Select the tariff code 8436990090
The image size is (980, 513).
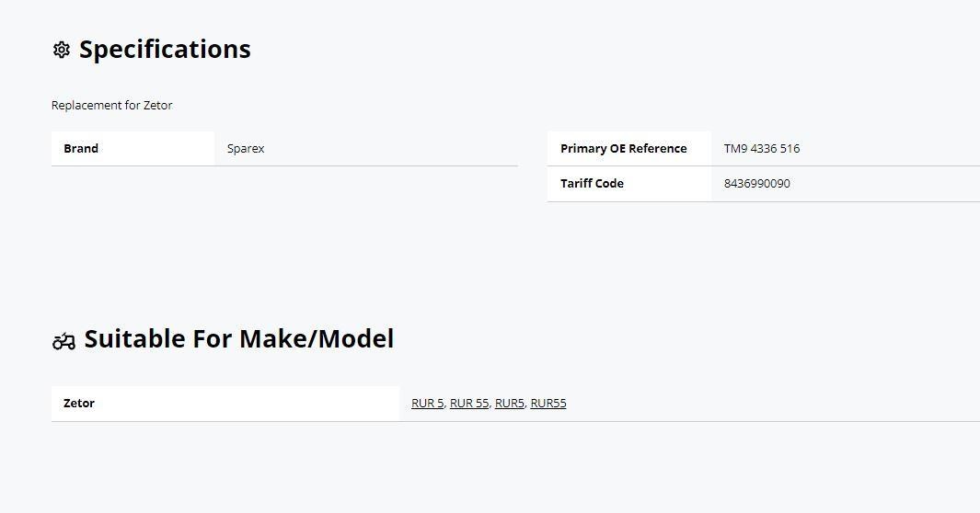coord(757,184)
